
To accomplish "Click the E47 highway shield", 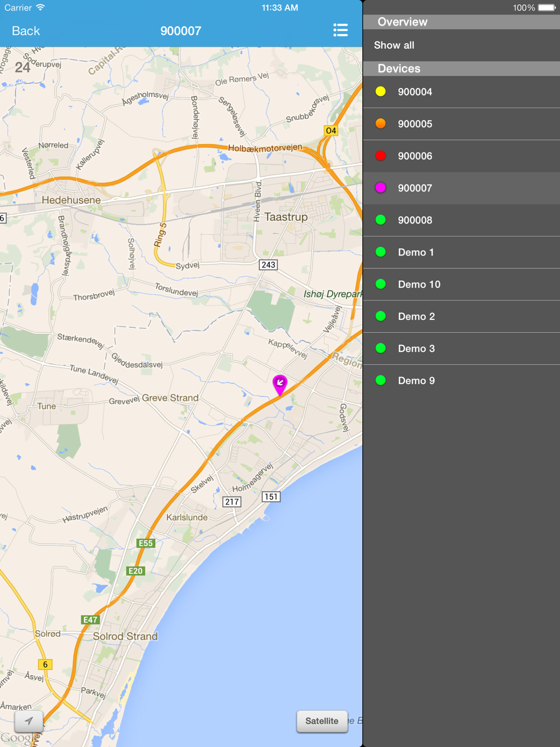I will (90, 620).
